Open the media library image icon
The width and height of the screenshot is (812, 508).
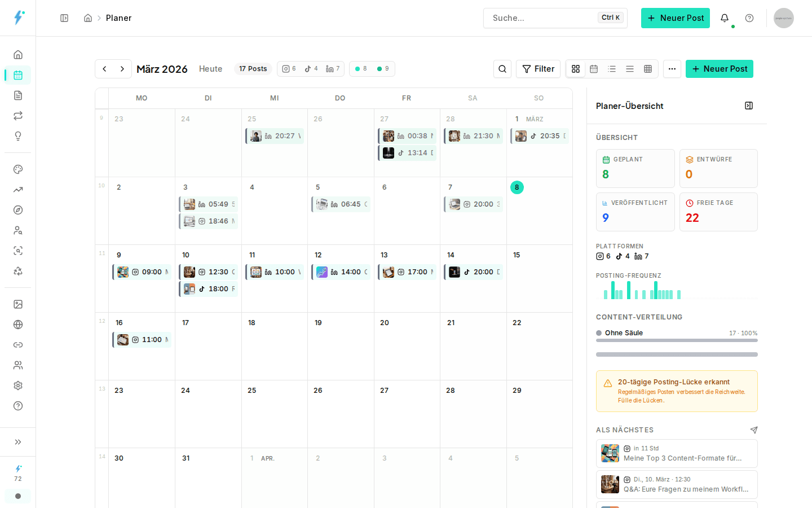17,304
